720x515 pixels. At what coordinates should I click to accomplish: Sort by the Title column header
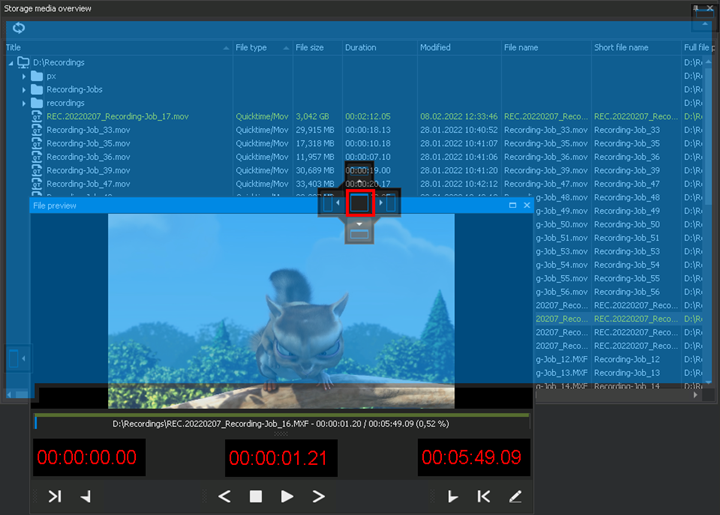tap(118, 47)
